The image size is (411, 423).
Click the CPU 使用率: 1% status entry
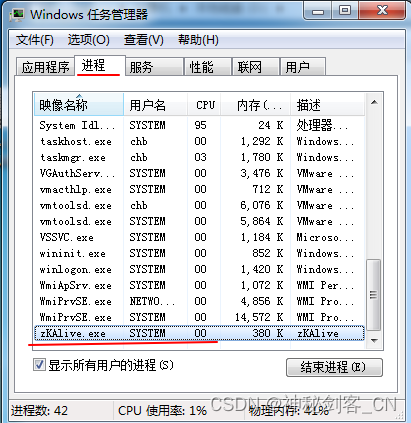(162, 410)
